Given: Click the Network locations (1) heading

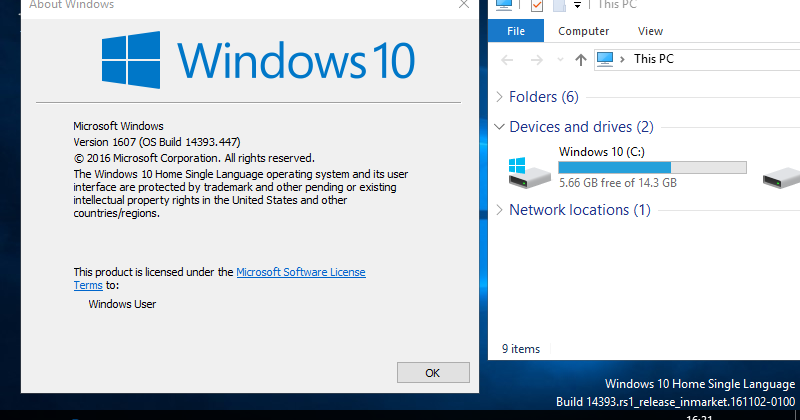Looking at the screenshot, I should (580, 210).
